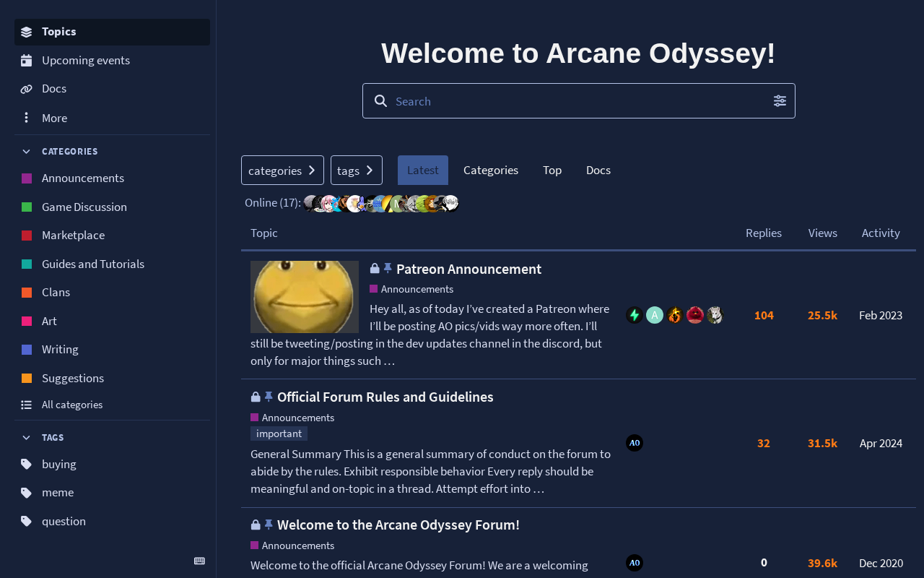924x578 pixels.
Task: Open advanced search filters icon
Action: [x=780, y=101]
